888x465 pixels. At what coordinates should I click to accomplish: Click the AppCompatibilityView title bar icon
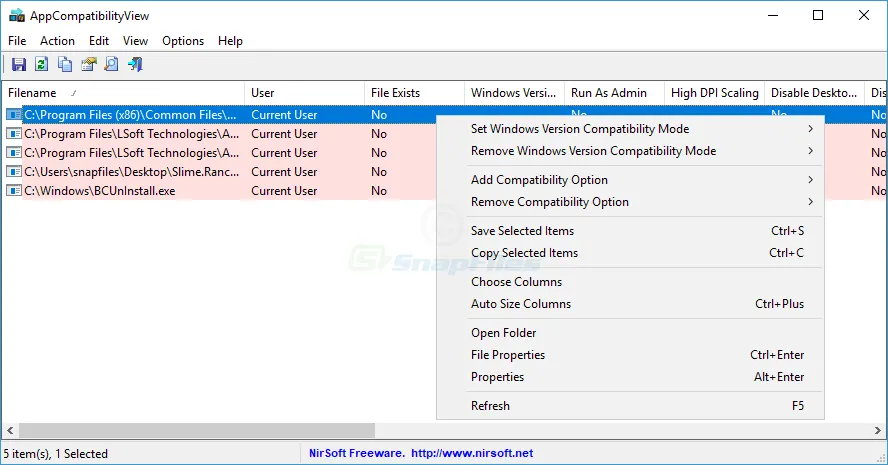(17, 16)
